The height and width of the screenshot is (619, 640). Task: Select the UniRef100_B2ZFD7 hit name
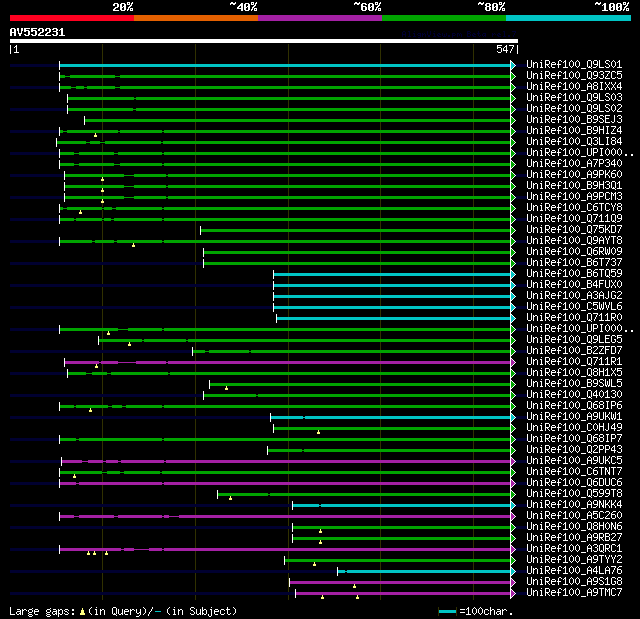pos(574,351)
